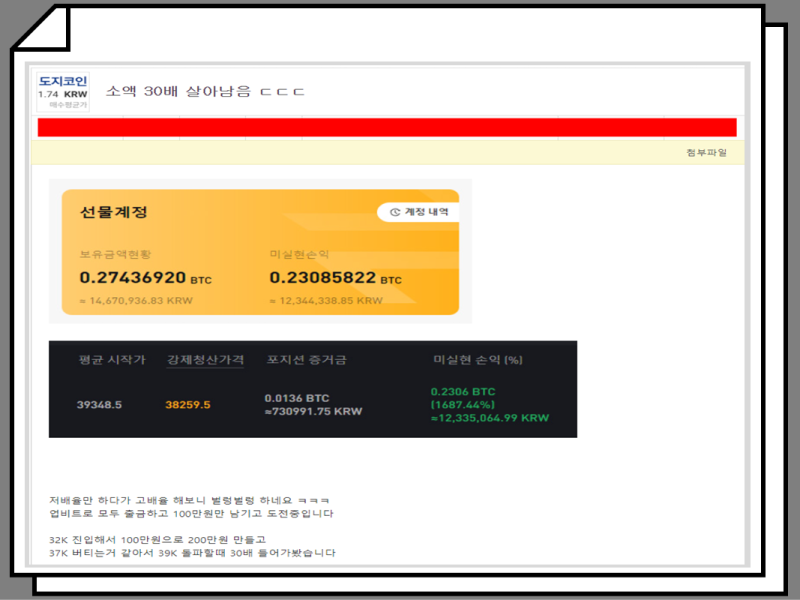
Task: Click the ≈730991.75 KRW margin value
Action: tap(313, 411)
